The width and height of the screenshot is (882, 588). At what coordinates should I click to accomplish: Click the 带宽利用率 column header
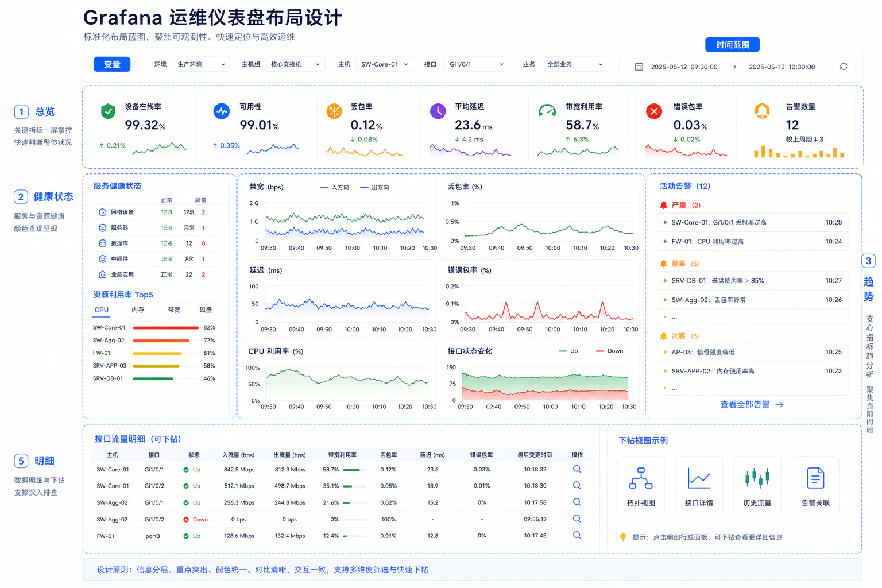tap(342, 455)
